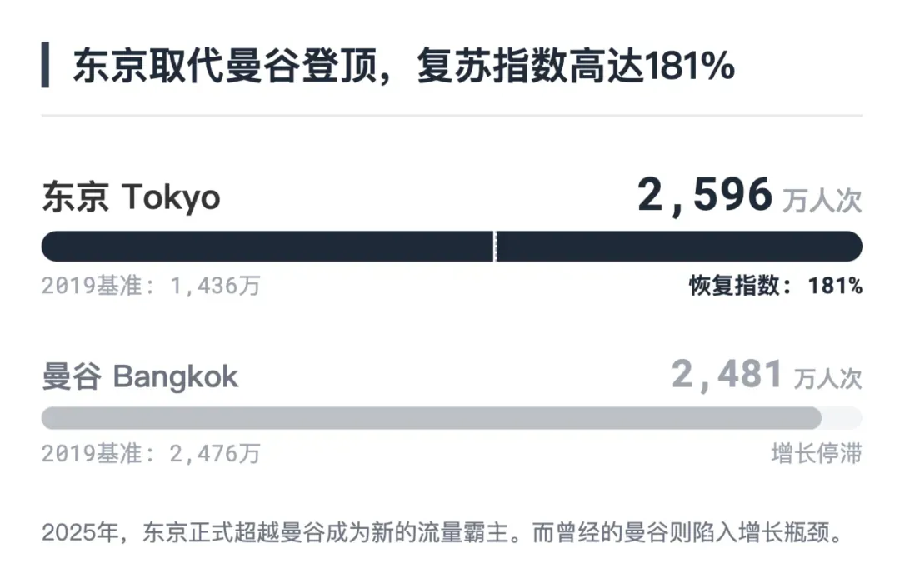This screenshot has width=900, height=588.
Task: Click the 2025年 summary sentence at bottom
Action: 442,532
